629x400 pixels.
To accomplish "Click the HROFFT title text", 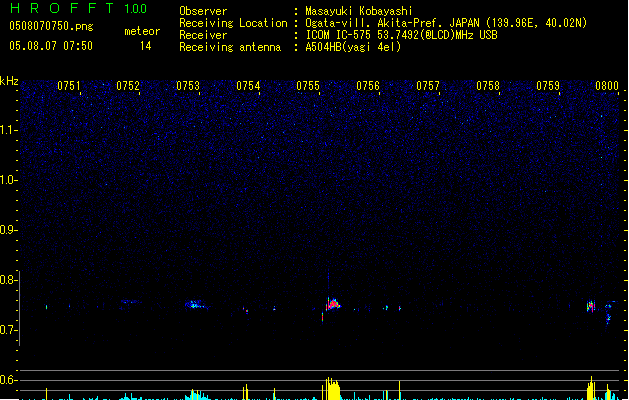I will tap(62, 8).
